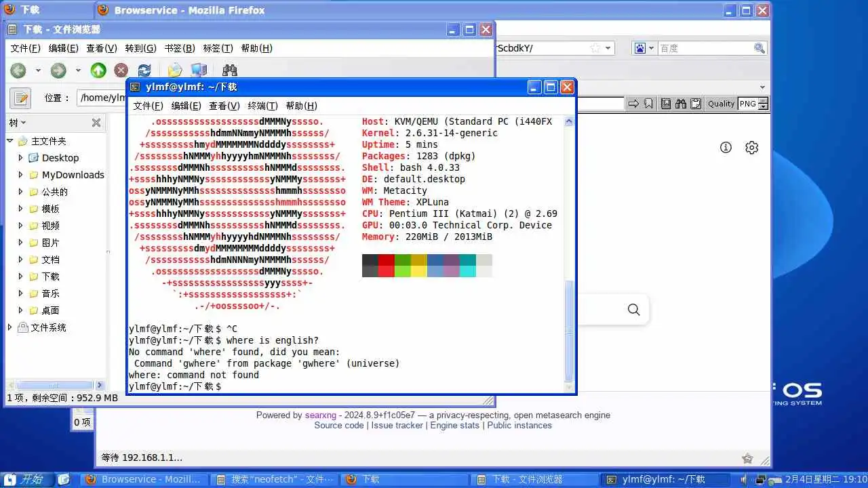Select 图片 folder in tree
868x488 pixels.
[50, 243]
